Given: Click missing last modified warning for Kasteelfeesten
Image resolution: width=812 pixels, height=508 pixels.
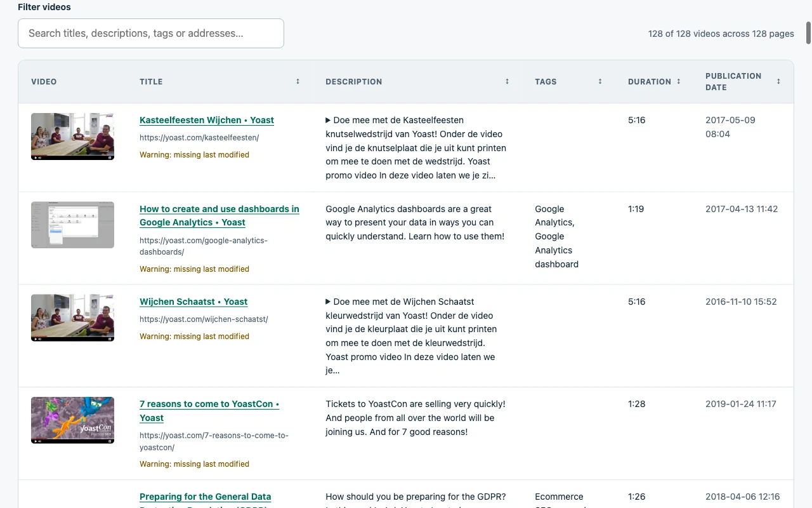Looking at the screenshot, I should (194, 154).
